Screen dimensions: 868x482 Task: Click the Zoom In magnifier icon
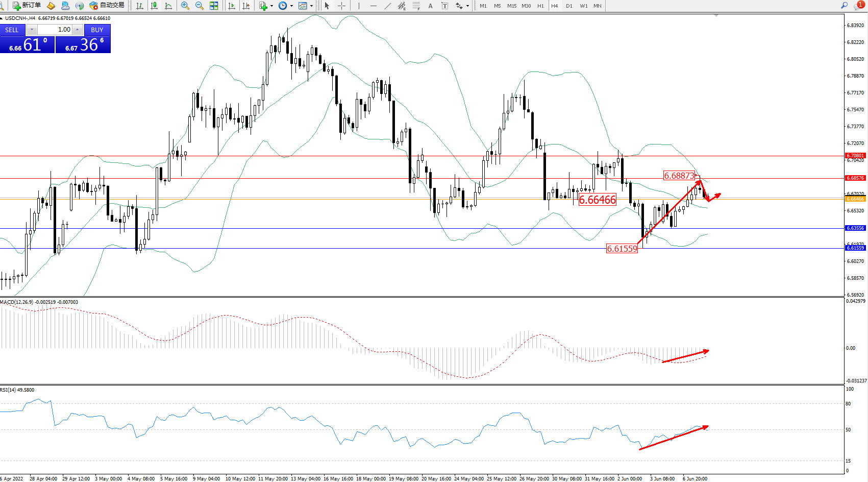185,6
